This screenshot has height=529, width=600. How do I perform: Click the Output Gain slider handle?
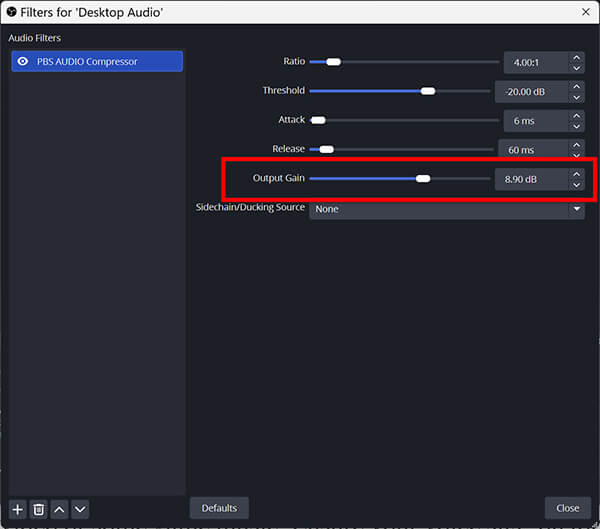pyautogui.click(x=423, y=179)
